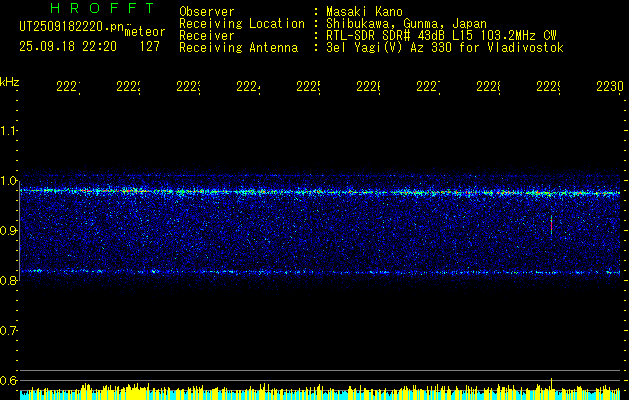Click the 1.0 kHz axis tick label
The image size is (629, 400).
point(8,181)
